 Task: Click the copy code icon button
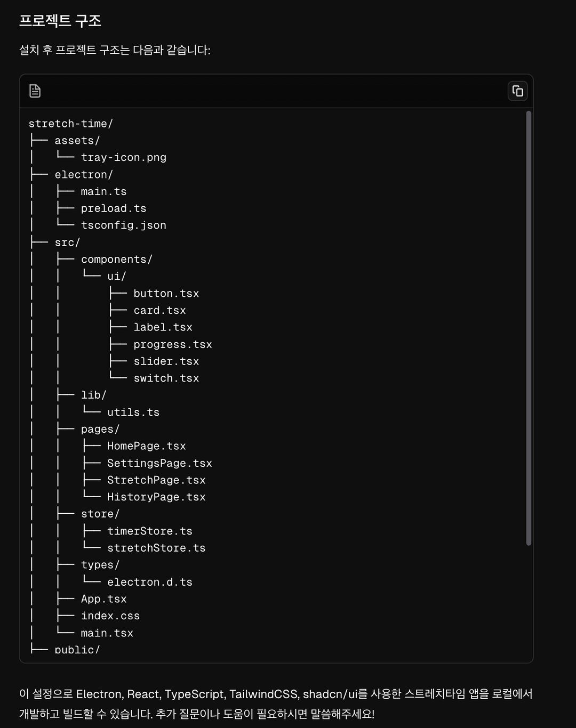click(517, 91)
